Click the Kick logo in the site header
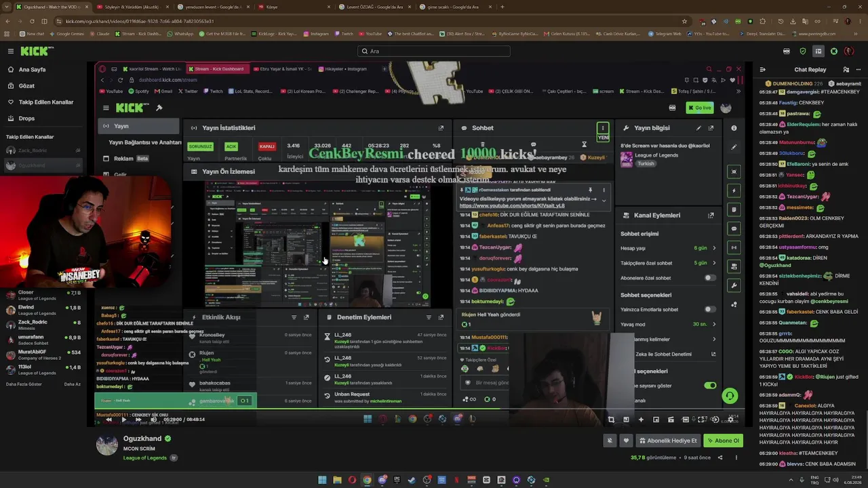Viewport: 868px width, 488px height. tap(35, 52)
